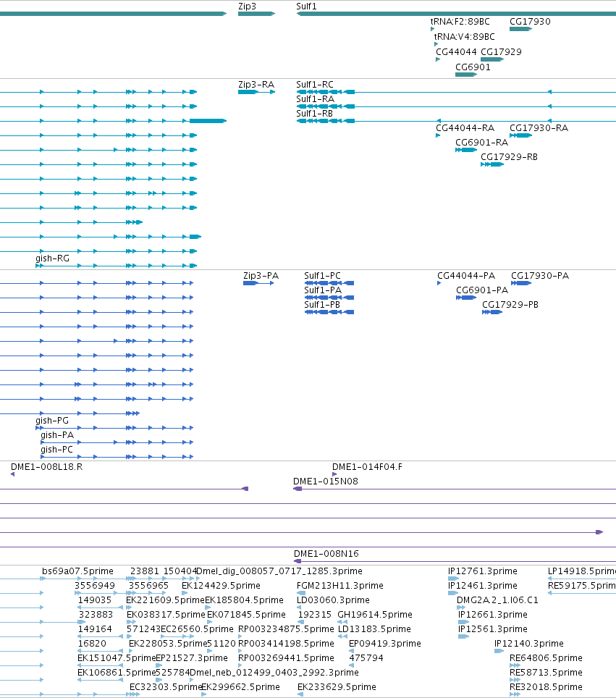
Task: Select EST LP14918.5prime
Action: tap(582, 571)
